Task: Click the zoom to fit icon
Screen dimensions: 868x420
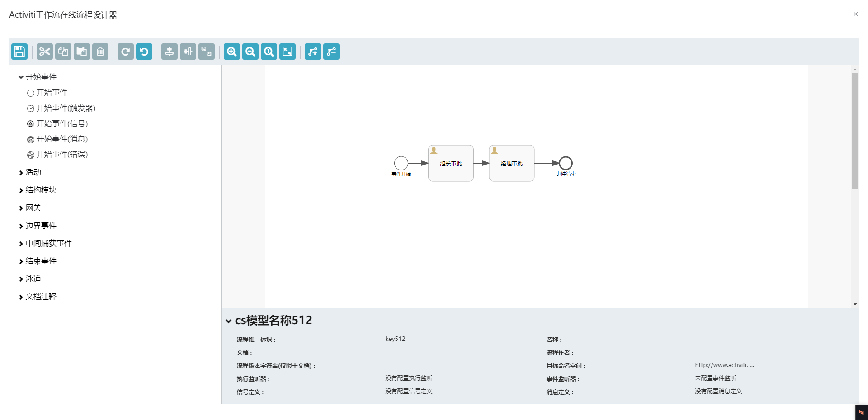Action: pyautogui.click(x=288, y=52)
